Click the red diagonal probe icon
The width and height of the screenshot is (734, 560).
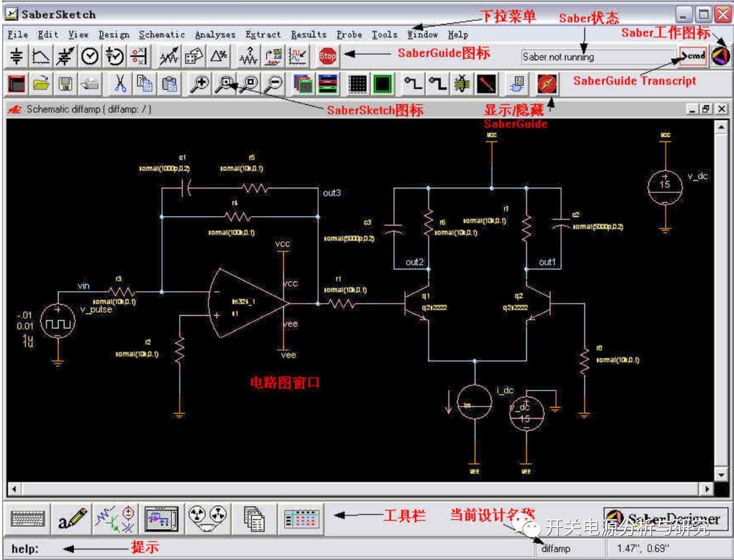(x=487, y=84)
